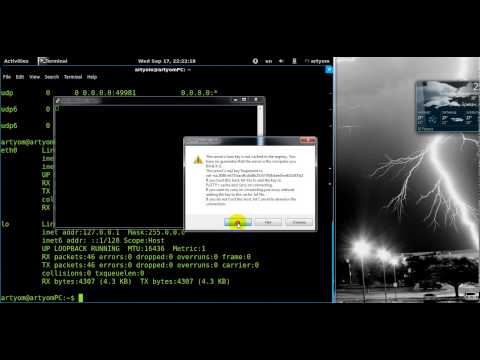The width and height of the screenshot is (480, 360).
Task: Click the warning triangle icon in dialog
Action: [198, 160]
